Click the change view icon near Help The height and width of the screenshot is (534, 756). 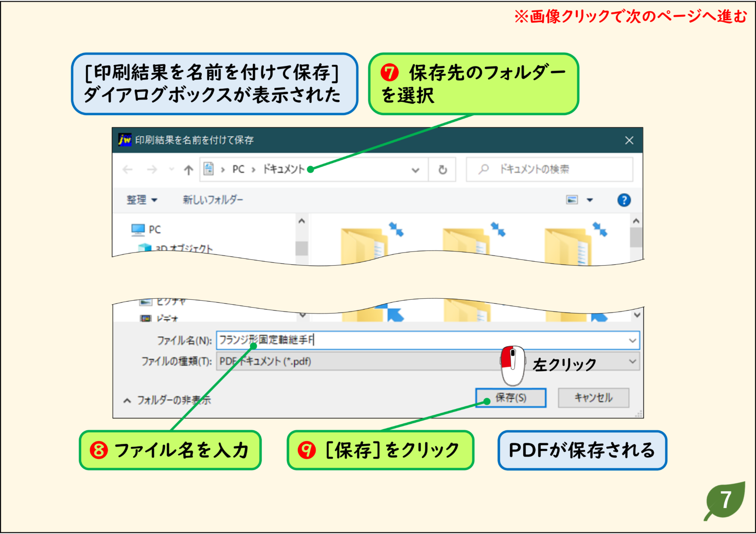click(x=572, y=200)
